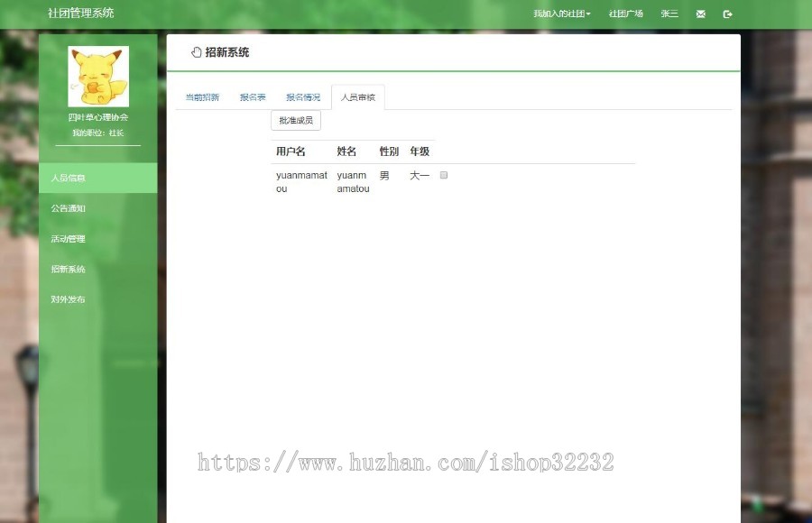This screenshot has height=523, width=812.
Task: Click the 批准成员 button
Action: pos(295,119)
